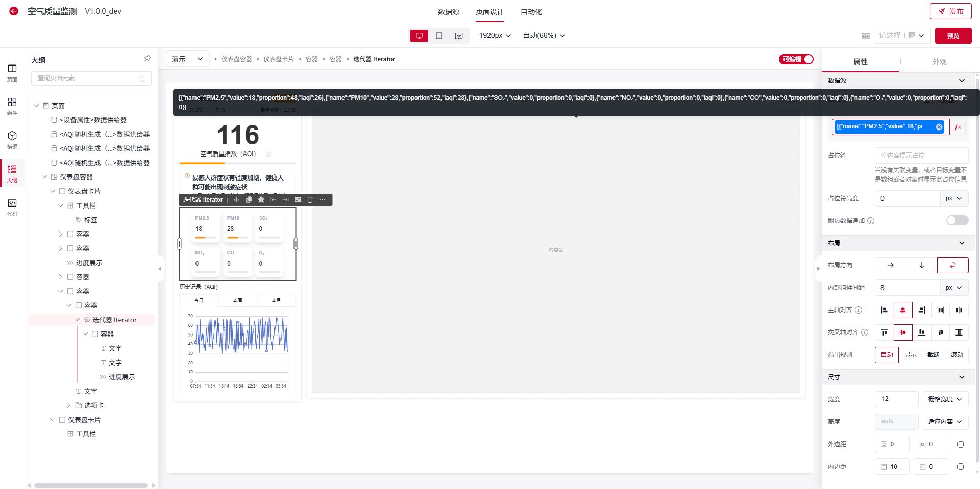Click the red 预览 preview button
This screenshot has width=980, height=489.
point(953,36)
